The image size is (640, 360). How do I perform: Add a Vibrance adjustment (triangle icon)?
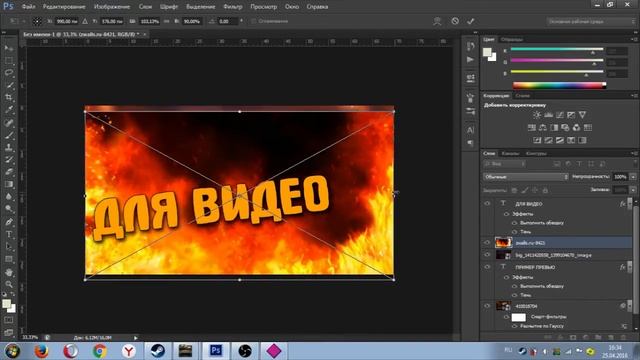click(582, 115)
